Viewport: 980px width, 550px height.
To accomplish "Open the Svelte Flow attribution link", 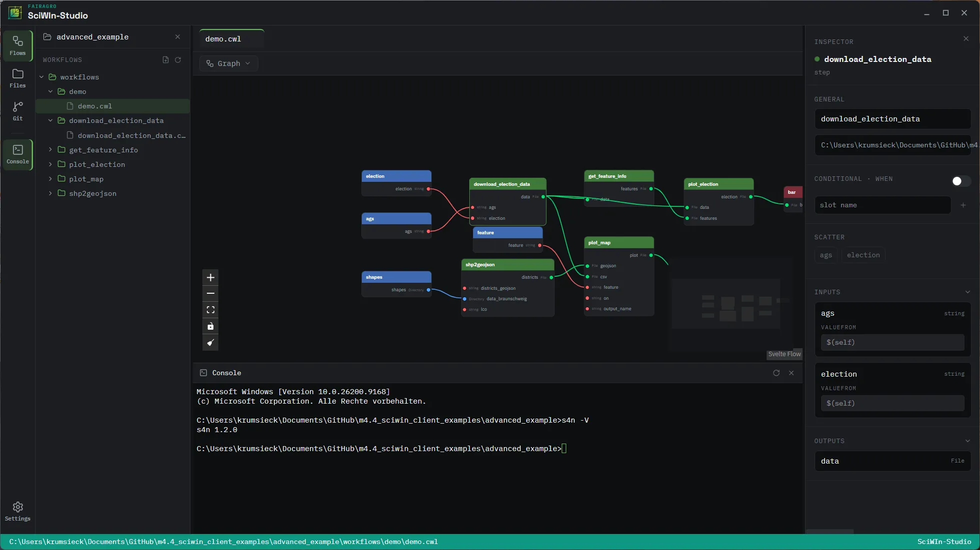I will [x=784, y=354].
